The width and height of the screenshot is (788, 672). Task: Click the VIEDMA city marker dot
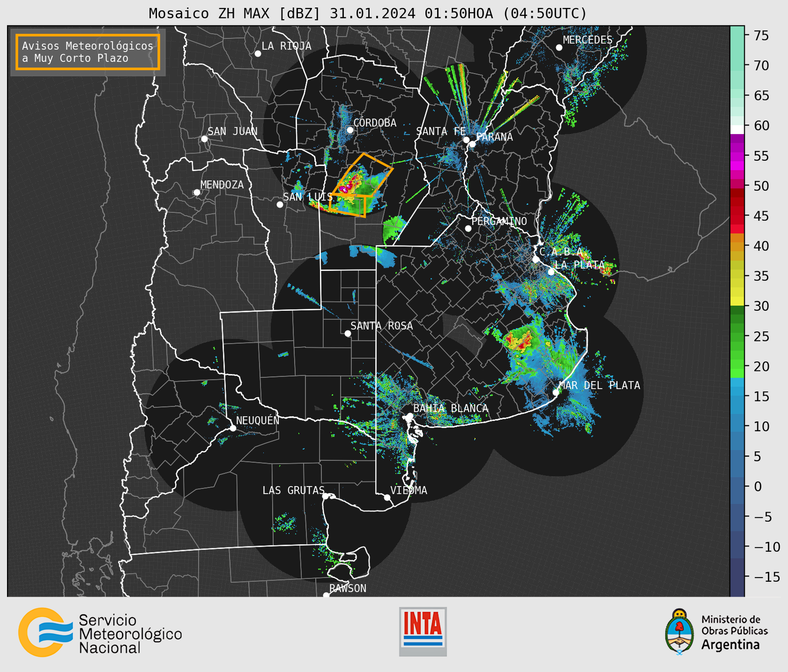(x=387, y=497)
